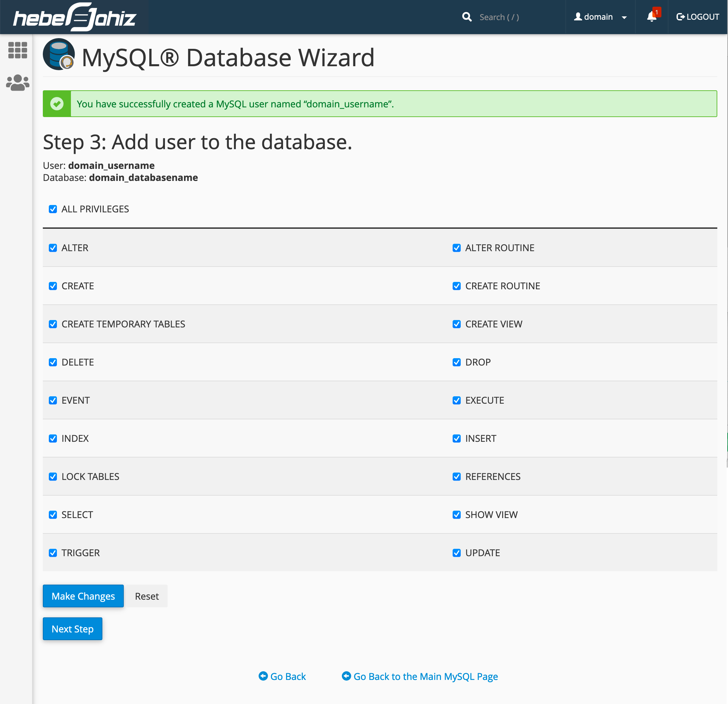Select the domain_databasename text
The image size is (728, 704).
click(144, 178)
